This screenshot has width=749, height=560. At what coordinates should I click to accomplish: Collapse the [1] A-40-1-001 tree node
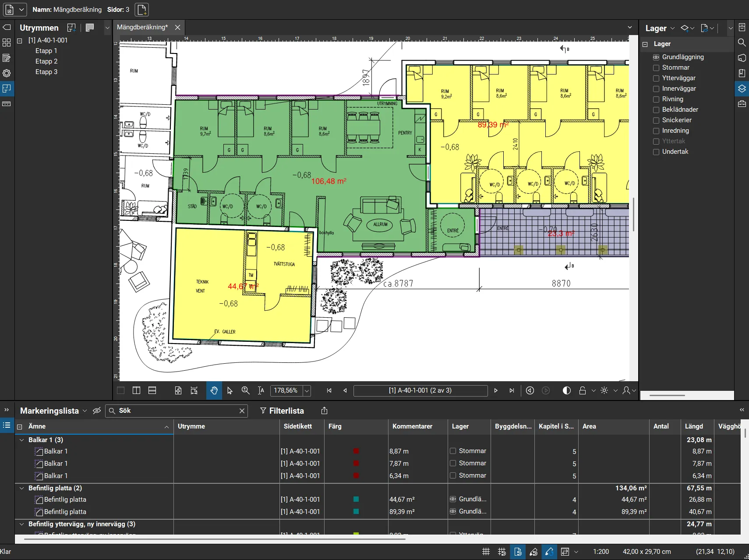click(19, 40)
